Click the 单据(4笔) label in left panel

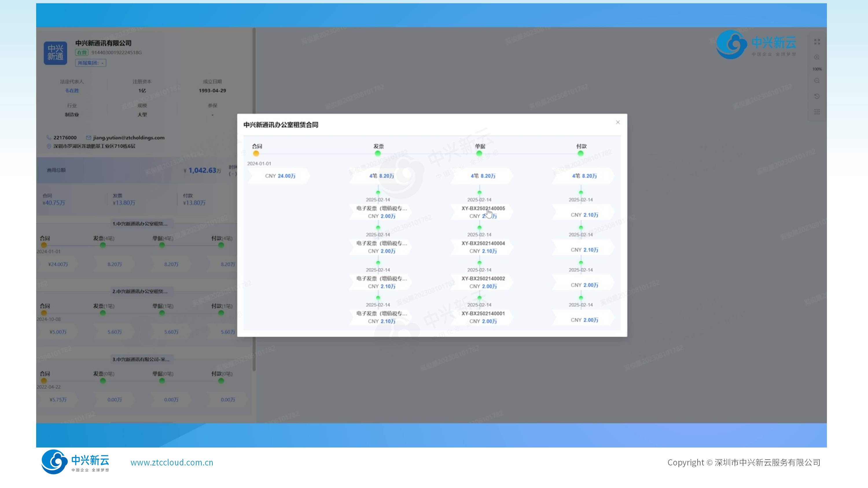pos(163,238)
